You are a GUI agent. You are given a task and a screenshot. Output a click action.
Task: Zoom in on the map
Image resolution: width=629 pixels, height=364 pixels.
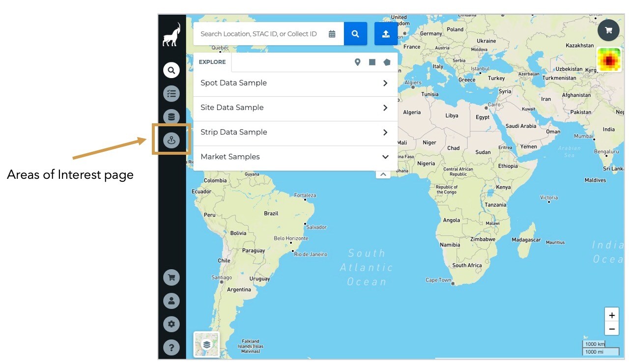click(612, 315)
